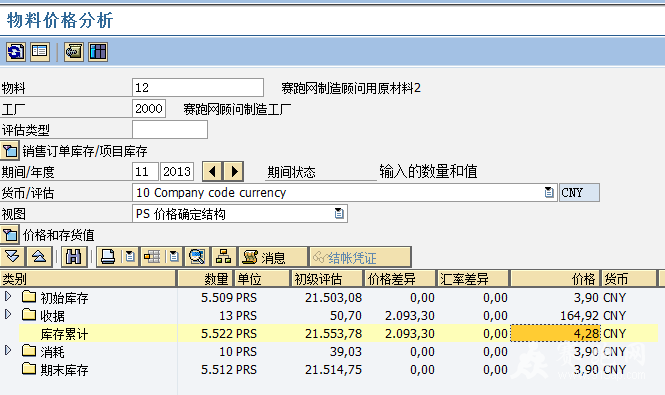665x395 pixels.
Task: Click the 39,03 value in 消耗 row
Action: click(x=346, y=352)
